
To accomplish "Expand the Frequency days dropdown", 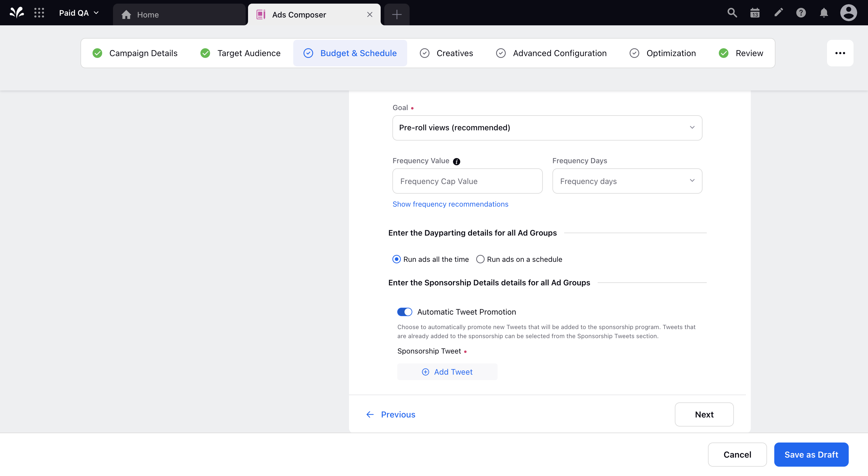I will [x=627, y=181].
